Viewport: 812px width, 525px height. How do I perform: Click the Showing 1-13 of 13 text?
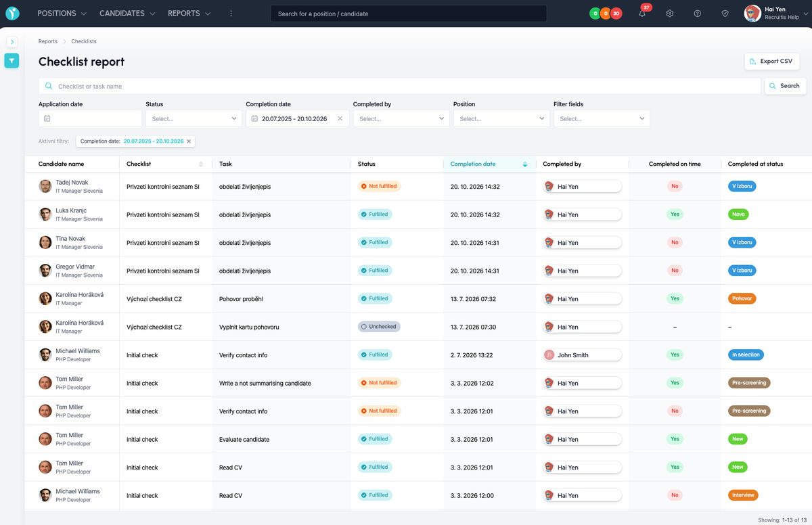[x=782, y=520]
